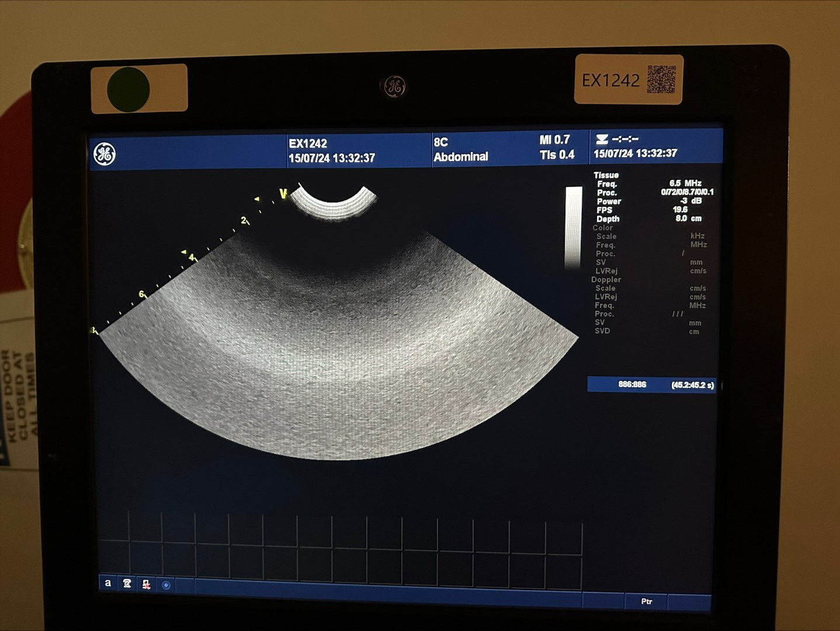840x631 pixels.
Task: Click the Power -3 dB parameter
Action: [x=648, y=201]
